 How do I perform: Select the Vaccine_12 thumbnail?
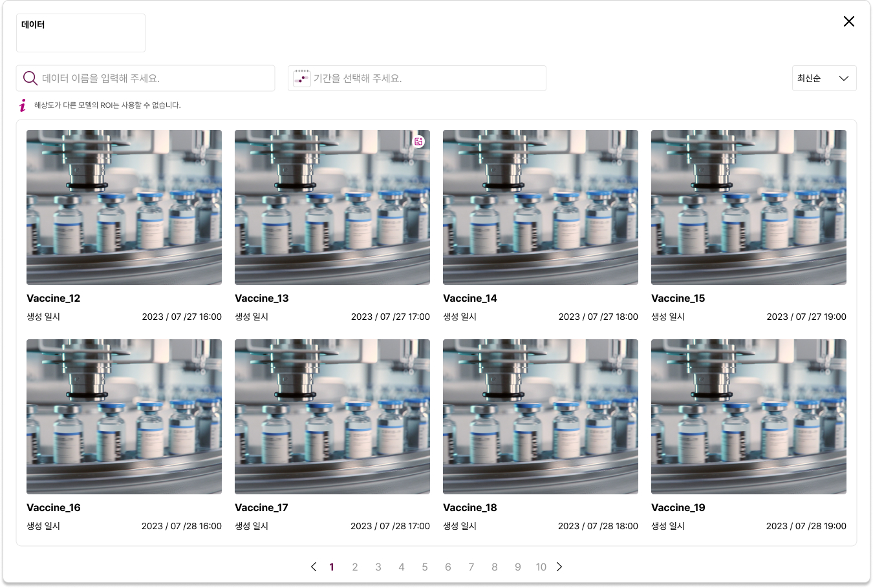click(124, 207)
